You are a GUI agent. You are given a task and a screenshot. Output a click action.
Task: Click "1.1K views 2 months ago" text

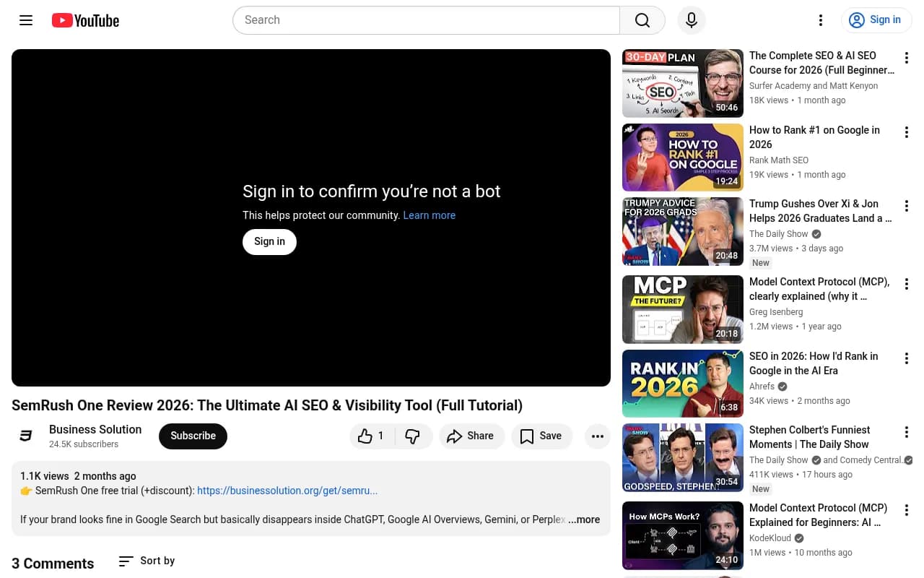(x=78, y=476)
